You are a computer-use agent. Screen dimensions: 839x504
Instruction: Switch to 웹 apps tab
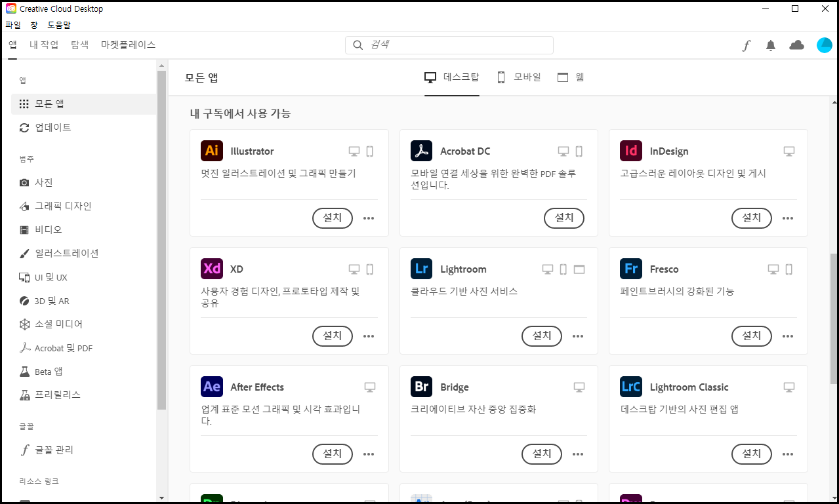point(571,77)
